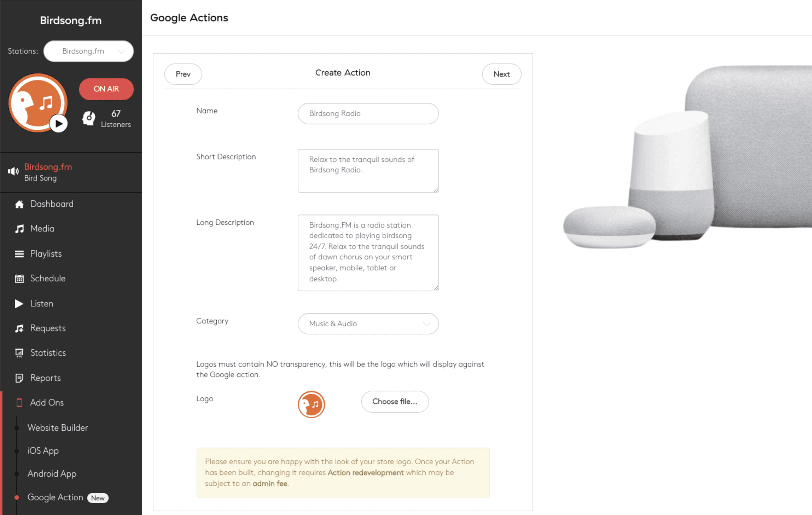Click the Birdsong Radio name input field
The width and height of the screenshot is (812, 515).
[x=368, y=114]
